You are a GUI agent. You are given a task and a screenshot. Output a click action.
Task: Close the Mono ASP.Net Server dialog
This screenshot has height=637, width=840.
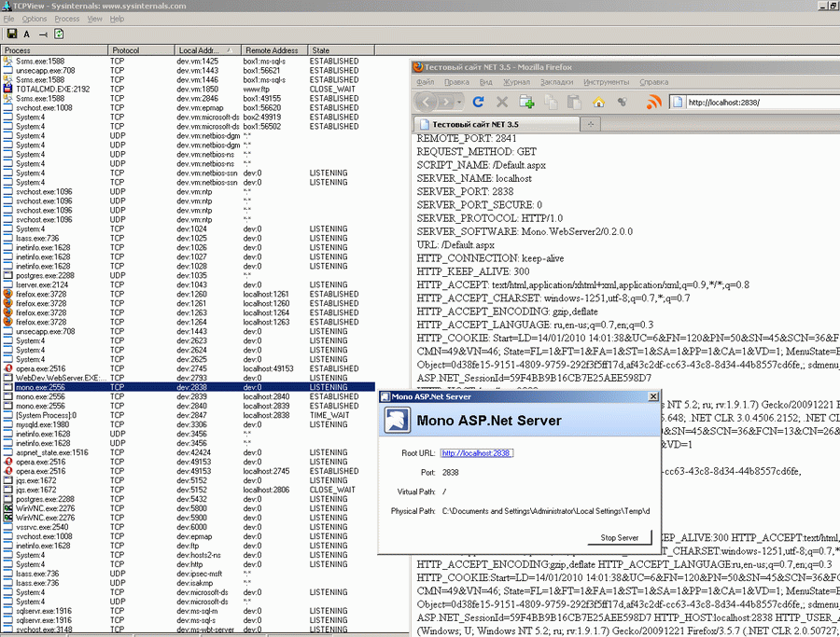(x=653, y=396)
